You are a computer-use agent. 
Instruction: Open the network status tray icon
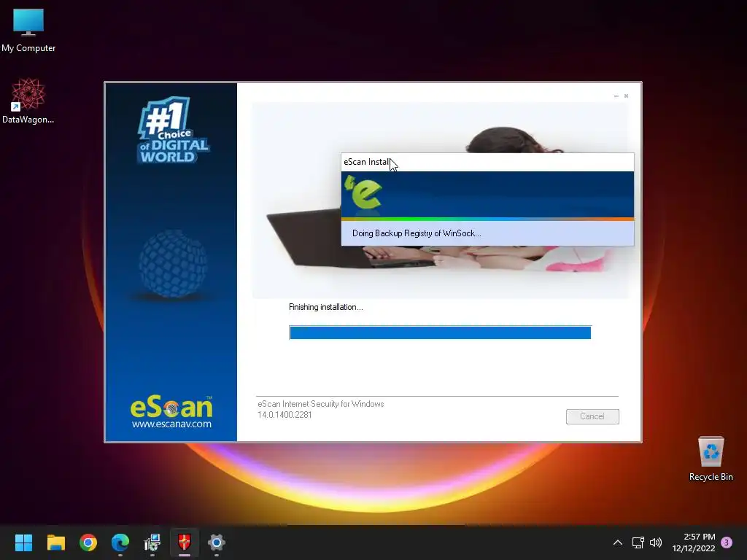(638, 542)
